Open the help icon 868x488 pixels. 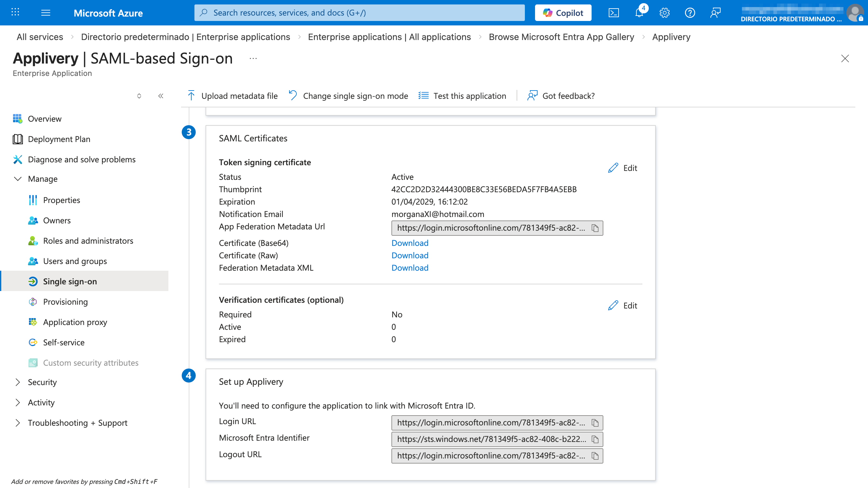pos(690,12)
